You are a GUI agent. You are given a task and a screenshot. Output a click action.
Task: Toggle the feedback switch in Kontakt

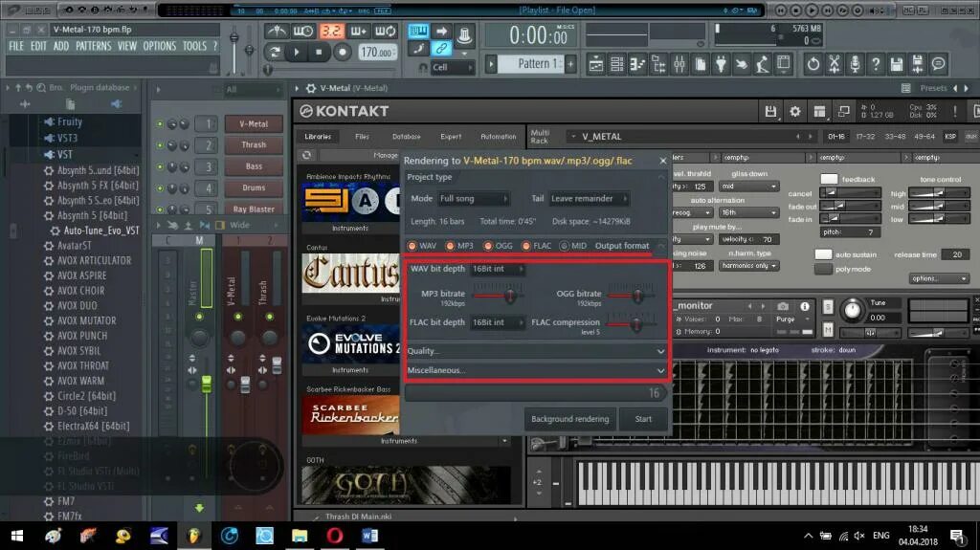pyautogui.click(x=829, y=180)
